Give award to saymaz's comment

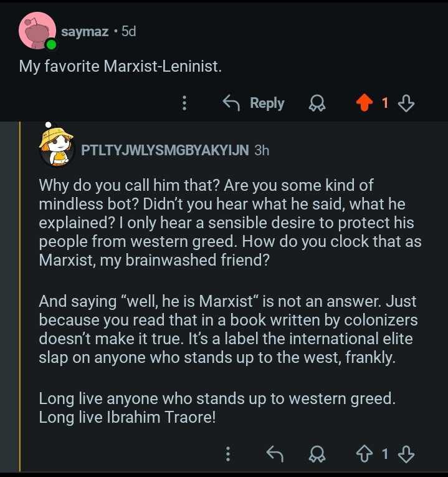coord(317,104)
